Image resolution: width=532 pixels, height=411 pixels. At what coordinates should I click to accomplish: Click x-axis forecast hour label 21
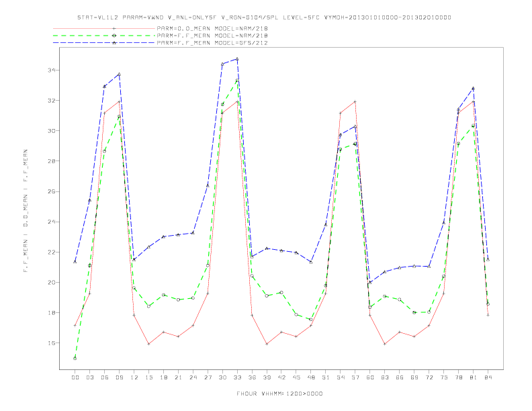tap(178, 377)
